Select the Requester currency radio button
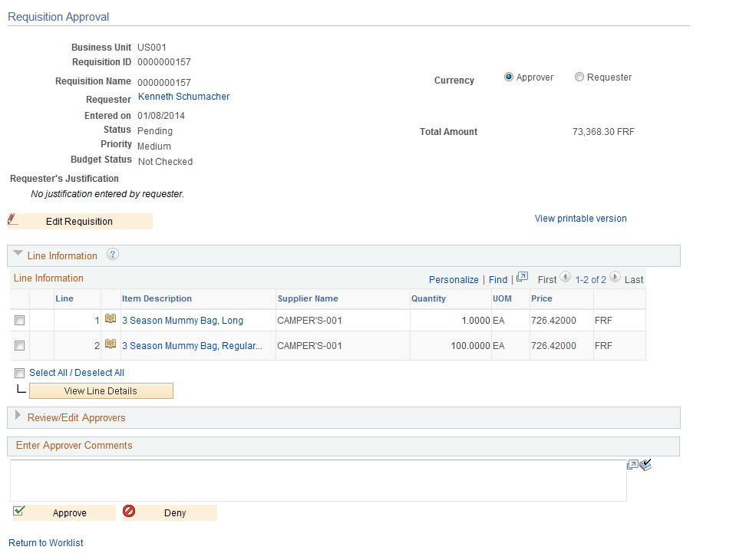This screenshot has height=560, width=736. 580,77
